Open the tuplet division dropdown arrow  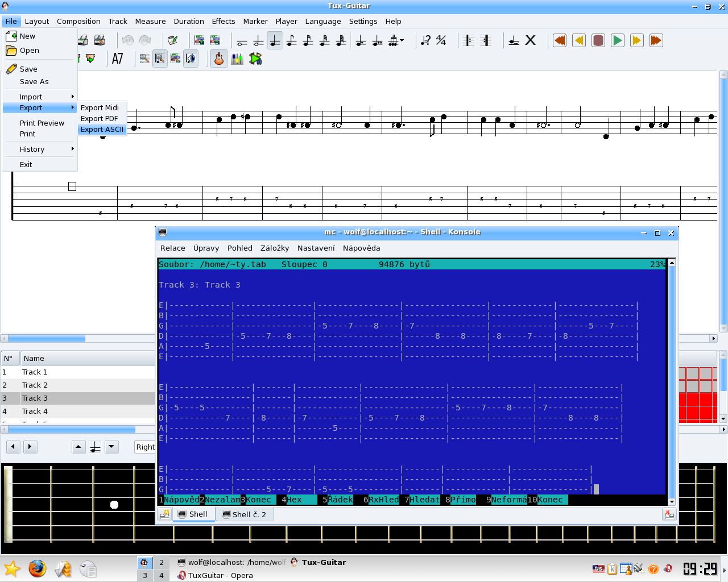[x=402, y=41]
